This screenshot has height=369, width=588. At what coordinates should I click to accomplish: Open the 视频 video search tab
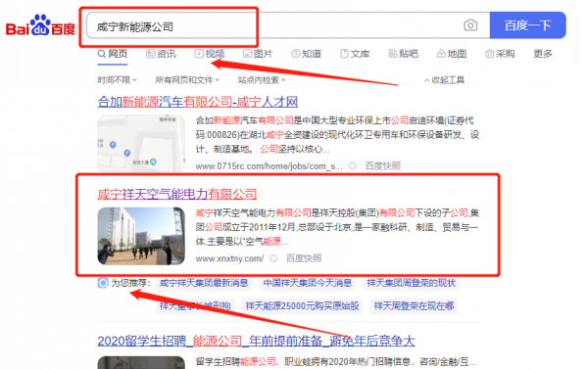(x=210, y=54)
